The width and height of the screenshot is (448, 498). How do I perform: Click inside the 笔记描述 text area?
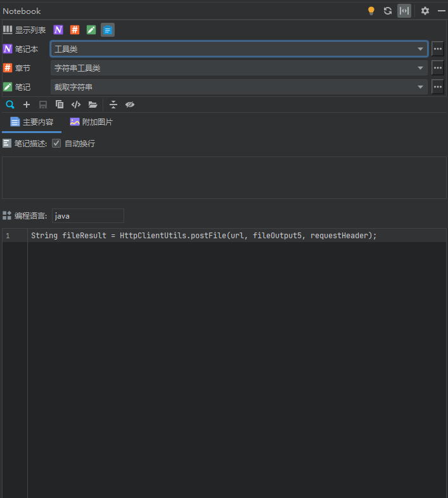pos(224,177)
